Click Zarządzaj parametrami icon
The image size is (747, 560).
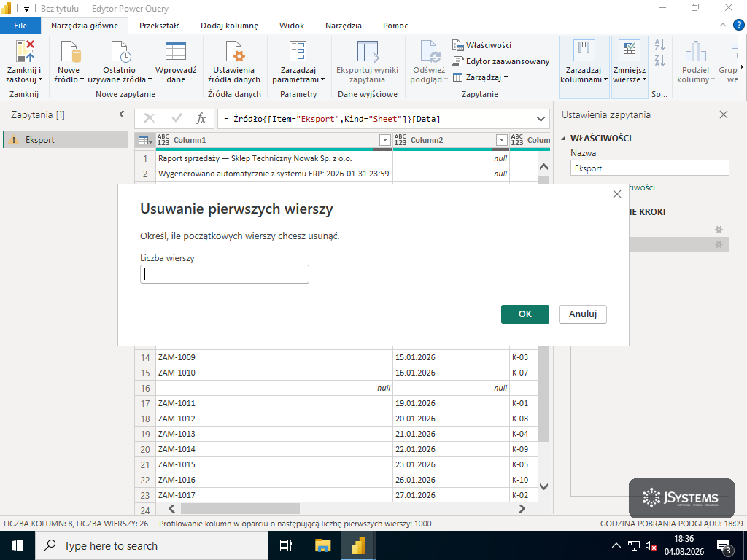(x=298, y=52)
